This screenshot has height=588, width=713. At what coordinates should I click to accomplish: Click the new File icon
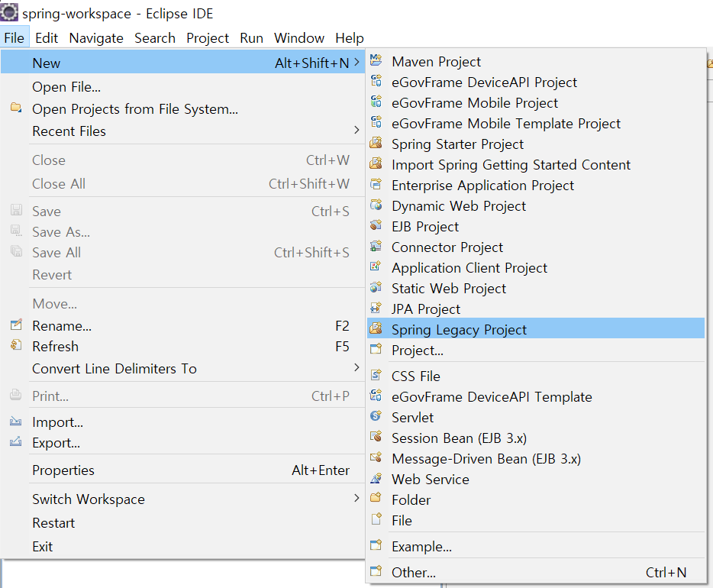[x=376, y=519]
